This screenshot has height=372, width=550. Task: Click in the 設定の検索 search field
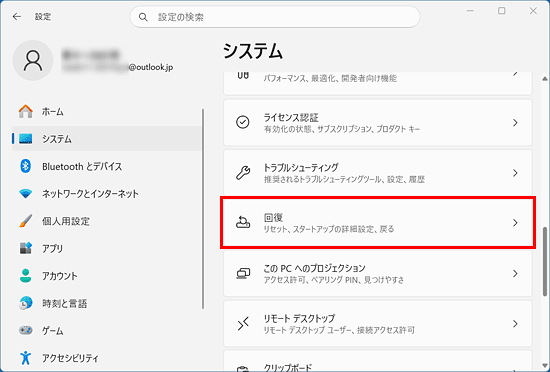275,17
